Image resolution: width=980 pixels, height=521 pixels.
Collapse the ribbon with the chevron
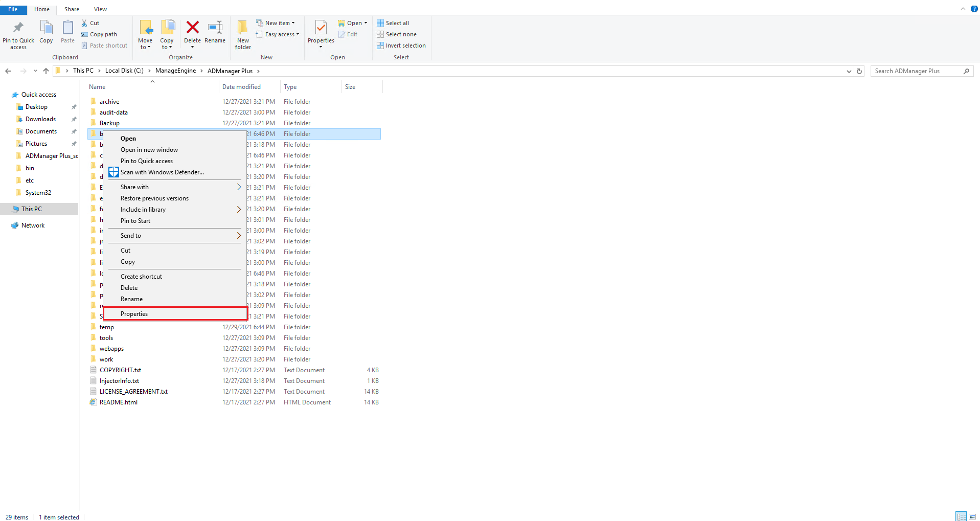963,9
